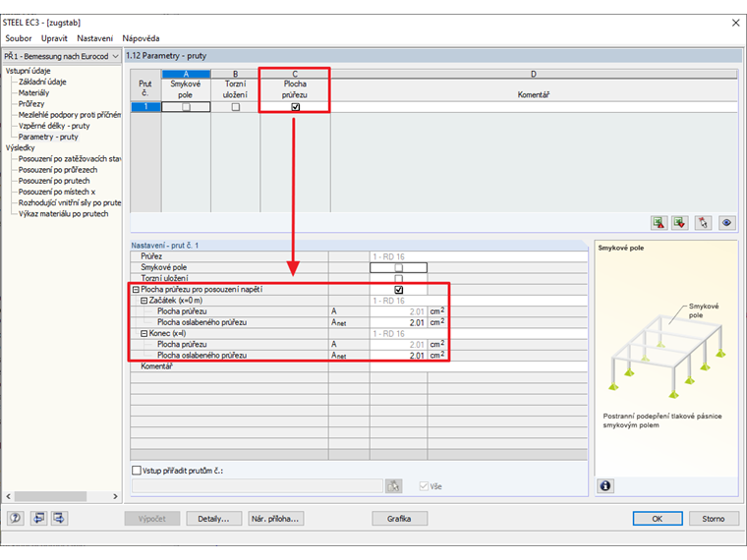Uncheck Plocha průřezu pro posouzení napětí checkbox
747x560 pixels.
coord(399,290)
